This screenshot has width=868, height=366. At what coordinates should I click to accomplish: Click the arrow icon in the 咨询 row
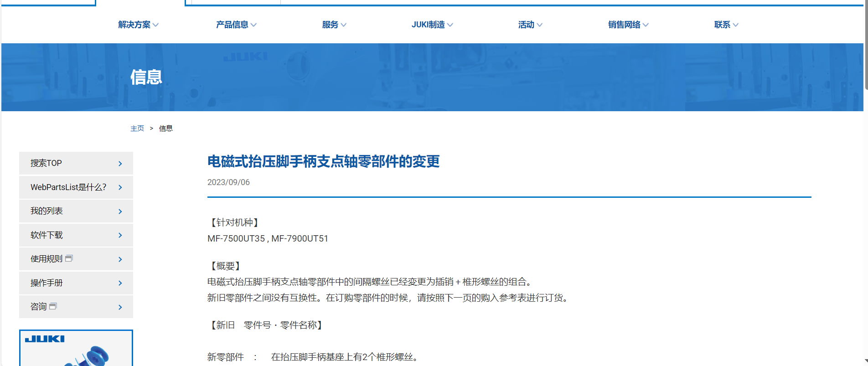(x=120, y=307)
